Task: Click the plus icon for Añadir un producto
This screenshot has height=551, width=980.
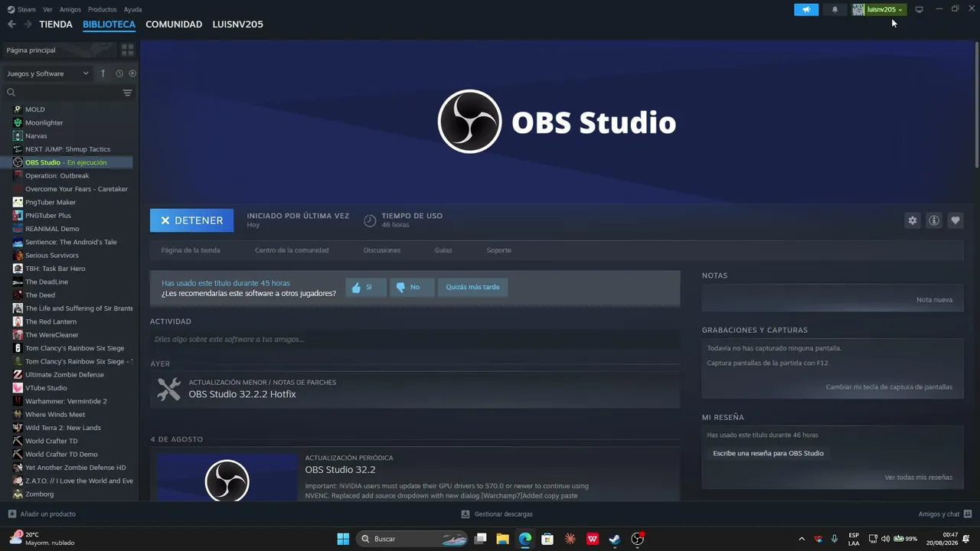Action: 11,514
